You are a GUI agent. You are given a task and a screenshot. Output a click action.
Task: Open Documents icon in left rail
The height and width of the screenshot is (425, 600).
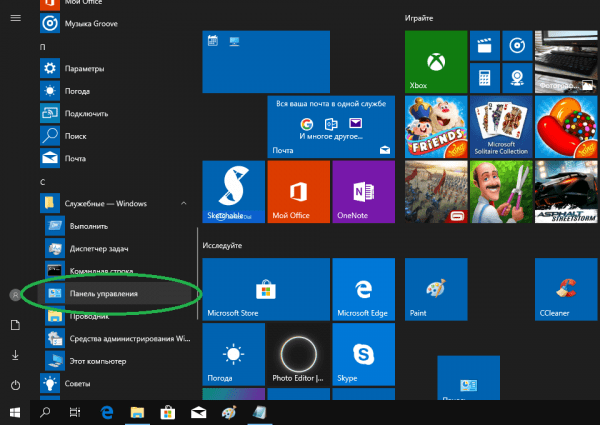(15, 325)
